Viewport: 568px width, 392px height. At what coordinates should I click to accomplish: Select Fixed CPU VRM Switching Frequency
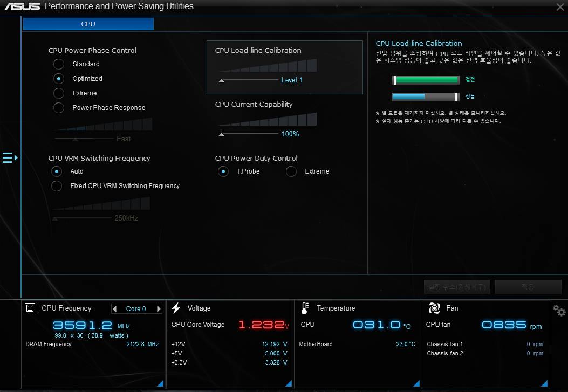click(57, 185)
